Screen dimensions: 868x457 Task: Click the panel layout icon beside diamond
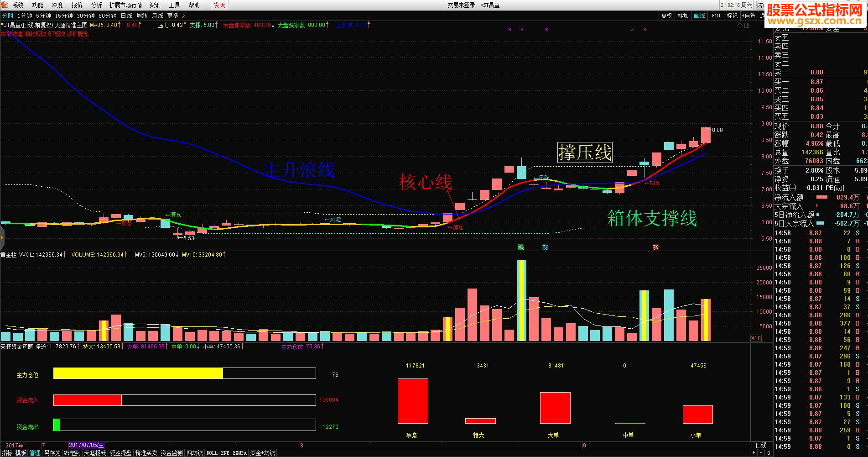click(x=747, y=26)
